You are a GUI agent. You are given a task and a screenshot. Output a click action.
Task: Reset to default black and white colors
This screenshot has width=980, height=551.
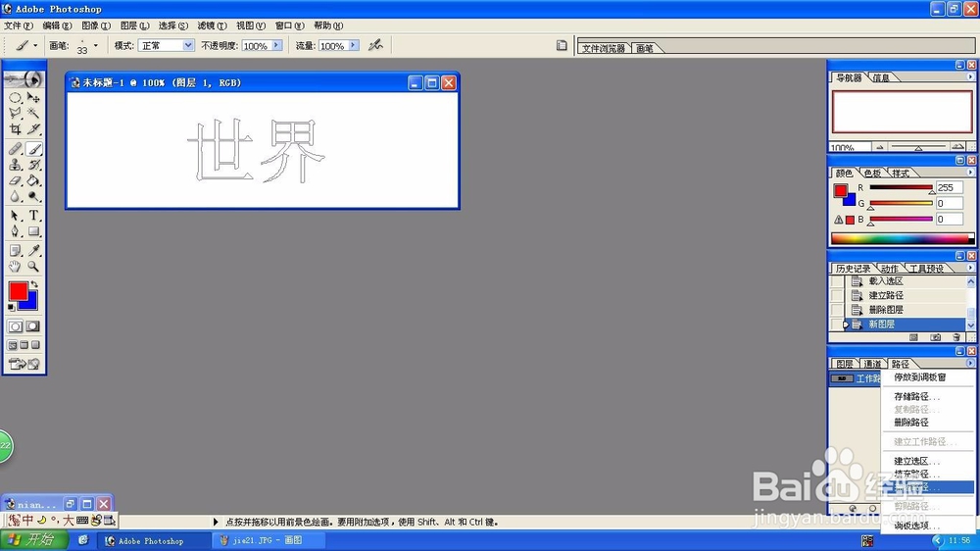(x=11, y=308)
